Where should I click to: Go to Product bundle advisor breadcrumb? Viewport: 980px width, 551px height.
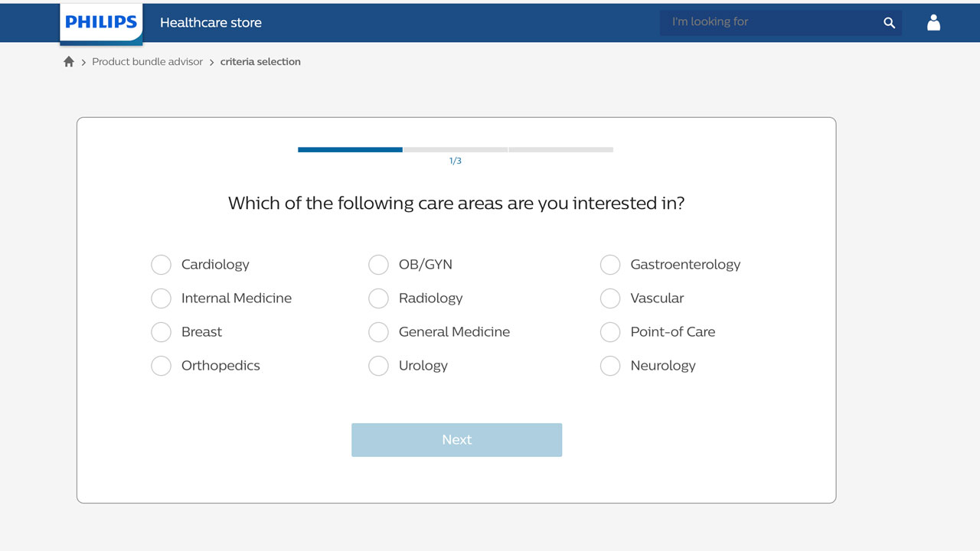coord(147,62)
